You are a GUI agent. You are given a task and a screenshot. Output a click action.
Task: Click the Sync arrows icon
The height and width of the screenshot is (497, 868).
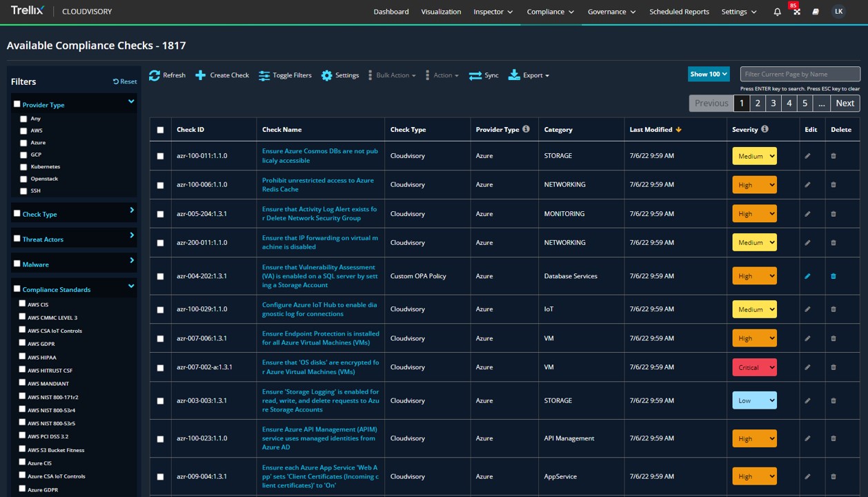[475, 75]
